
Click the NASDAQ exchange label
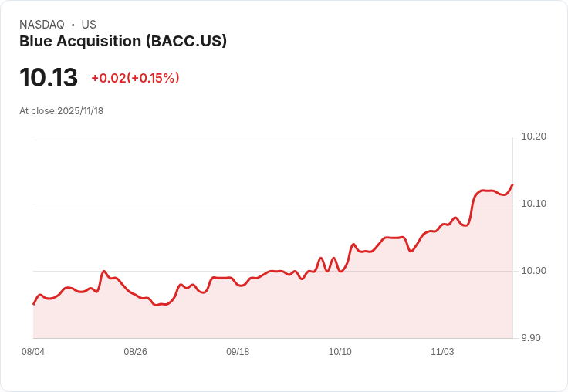(x=42, y=25)
